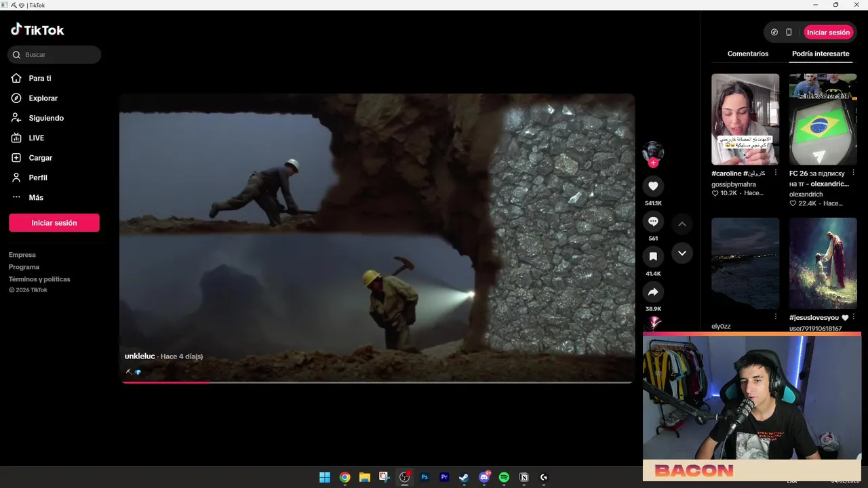868x488 pixels.
Task: Open Spotify from the taskbar
Action: (x=504, y=477)
